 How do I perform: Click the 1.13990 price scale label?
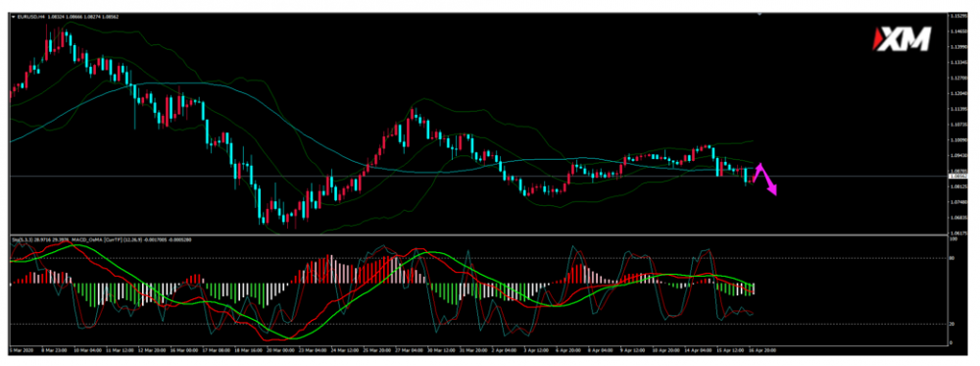[957, 47]
